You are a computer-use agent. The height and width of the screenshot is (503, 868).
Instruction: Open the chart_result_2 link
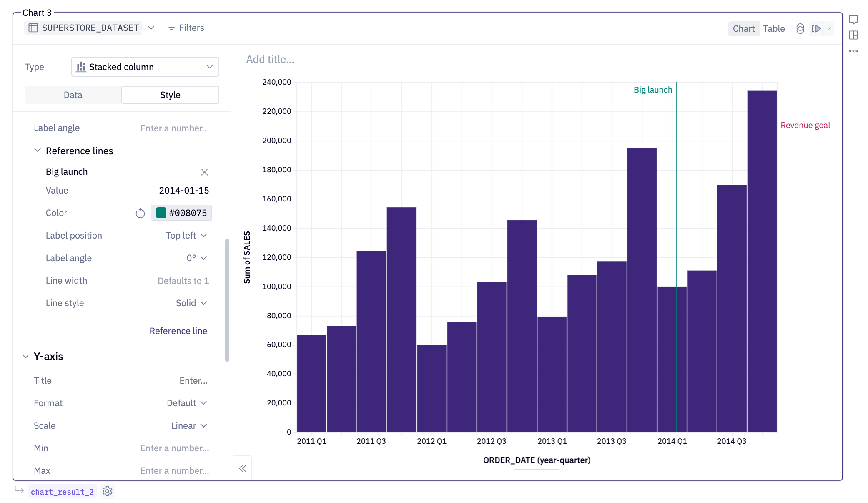pyautogui.click(x=62, y=491)
